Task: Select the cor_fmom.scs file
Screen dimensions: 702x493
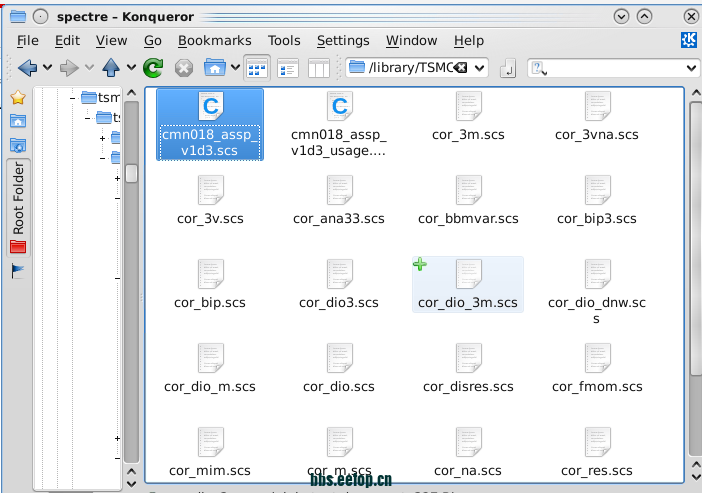Action: point(597,369)
